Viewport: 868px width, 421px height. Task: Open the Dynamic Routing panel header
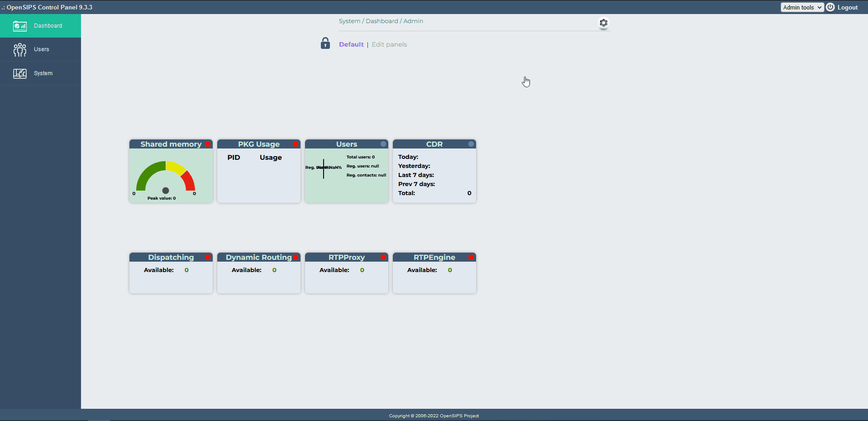pos(259,257)
